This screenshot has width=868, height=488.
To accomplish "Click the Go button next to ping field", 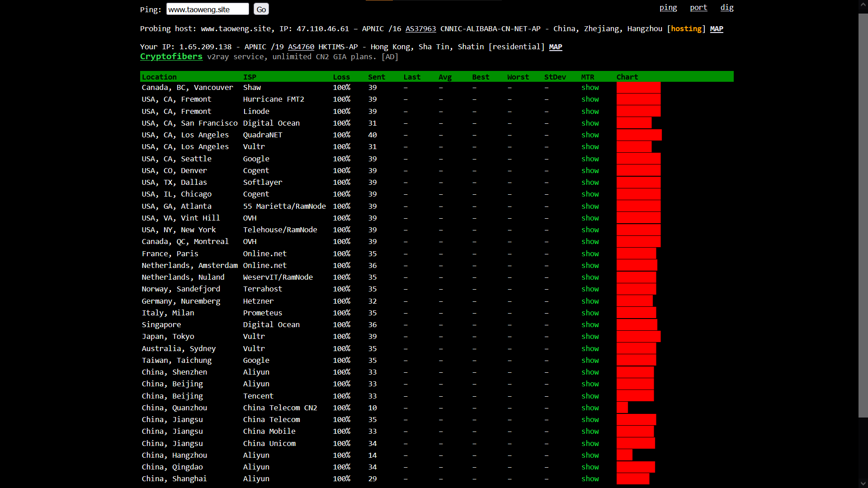I will point(261,9).
